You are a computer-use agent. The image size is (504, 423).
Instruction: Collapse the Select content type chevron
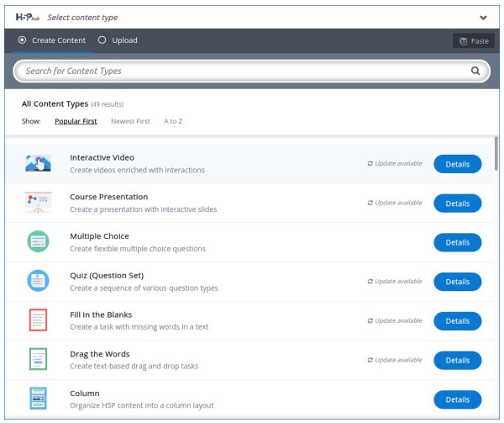[x=483, y=18]
